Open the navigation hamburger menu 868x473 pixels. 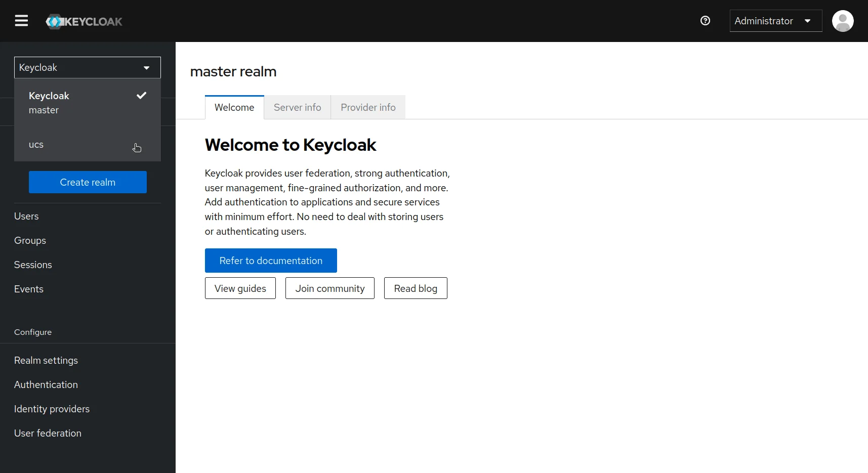21,21
